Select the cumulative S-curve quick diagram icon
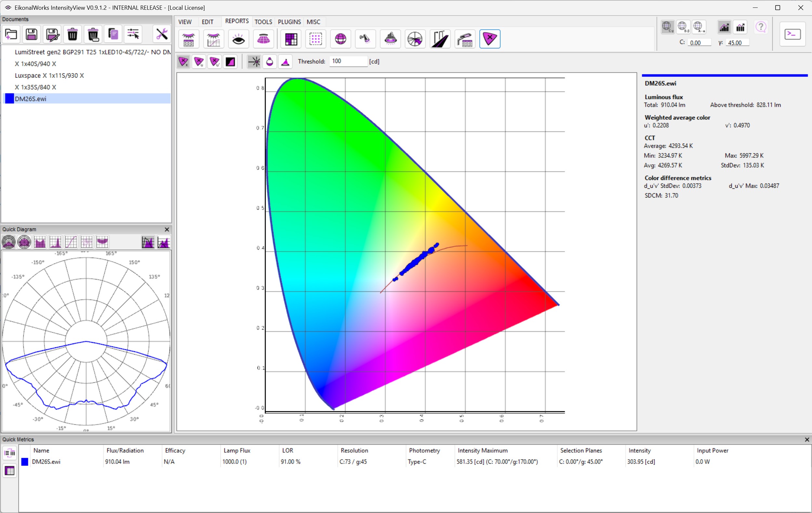The image size is (812, 513). [71, 242]
